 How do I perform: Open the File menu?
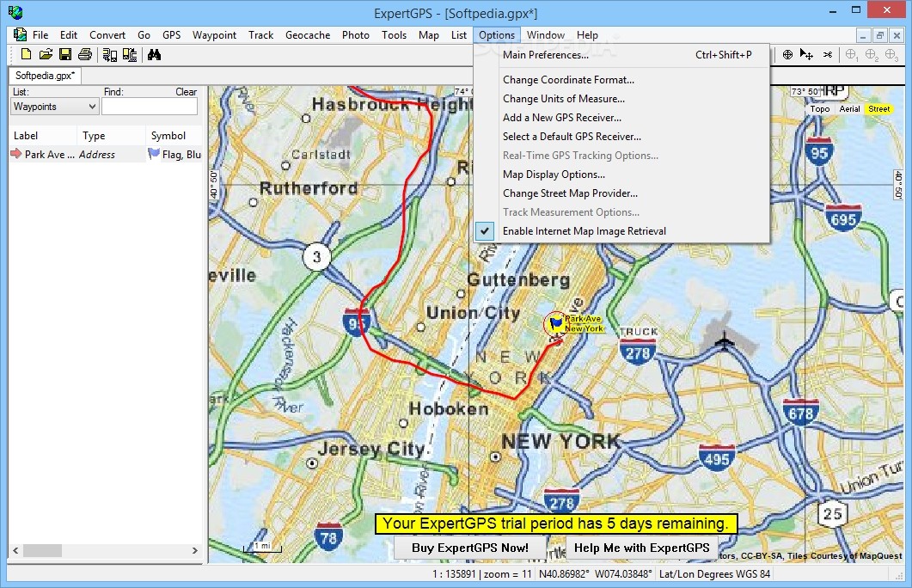click(40, 35)
